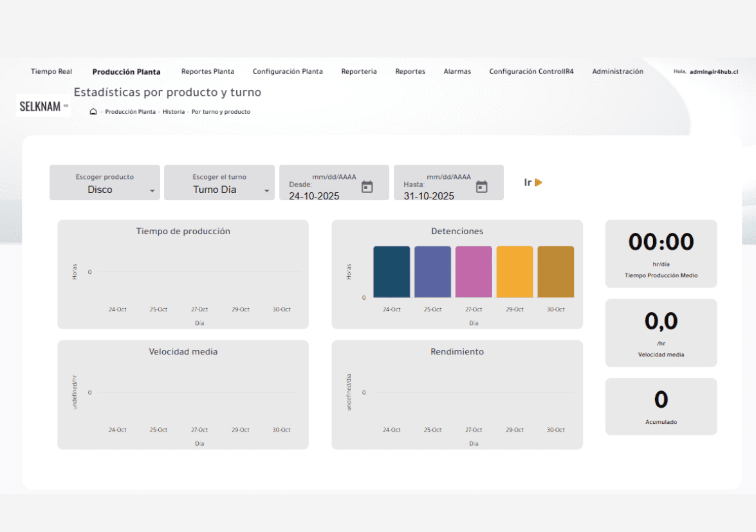Click the orange Ir arrow icon

click(539, 183)
